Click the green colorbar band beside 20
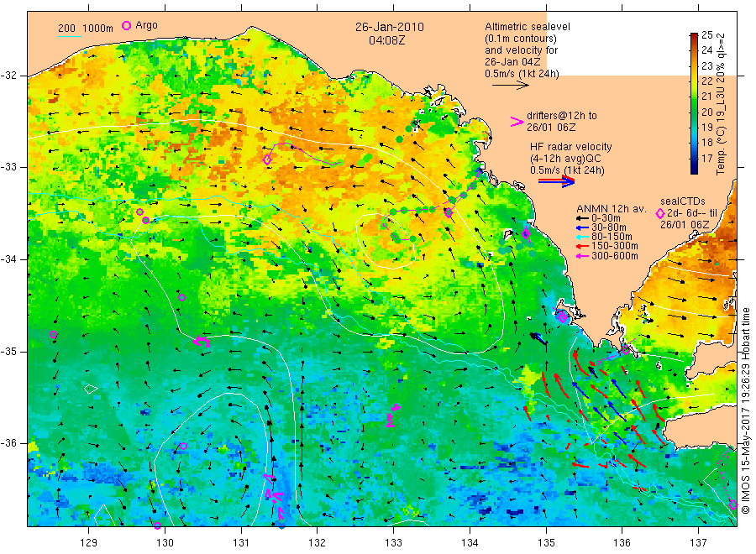The height and width of the screenshot is (554, 756). click(x=694, y=112)
